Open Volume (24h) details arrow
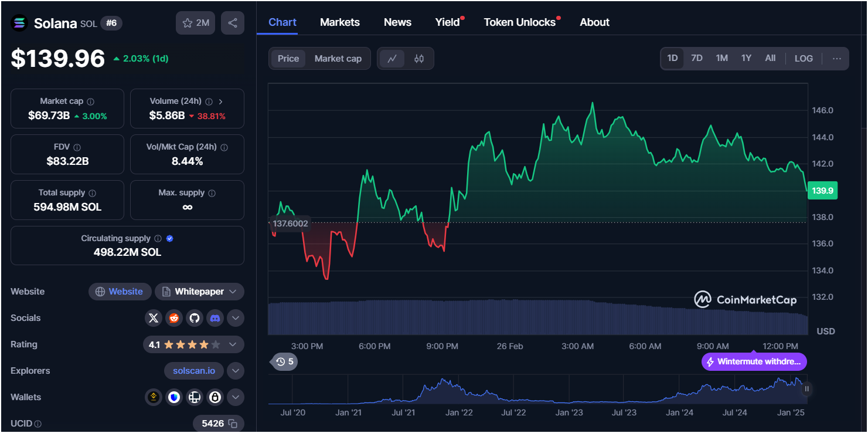Image resolution: width=868 pixels, height=433 pixels. point(221,102)
